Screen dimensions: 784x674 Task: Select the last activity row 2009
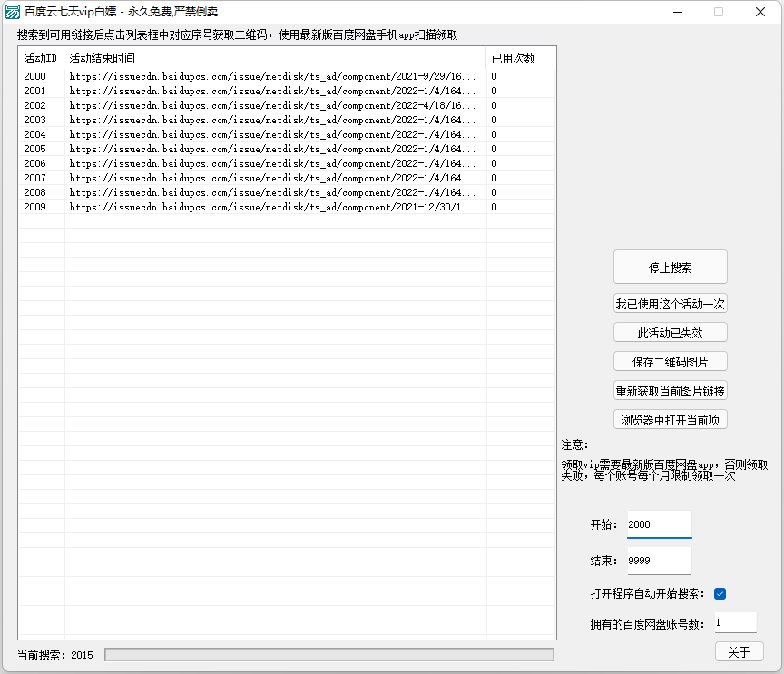[x=181, y=206]
